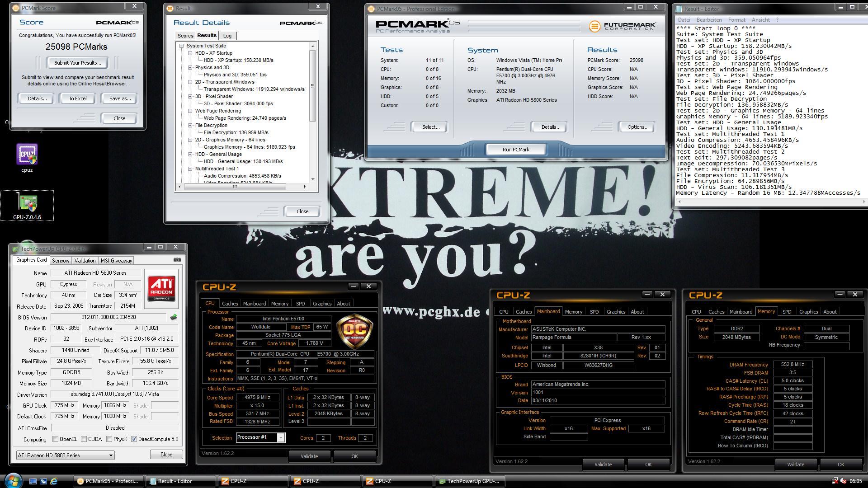868x488 pixels.
Task: Click the Futuremark Corporation logo
Action: coord(622,26)
